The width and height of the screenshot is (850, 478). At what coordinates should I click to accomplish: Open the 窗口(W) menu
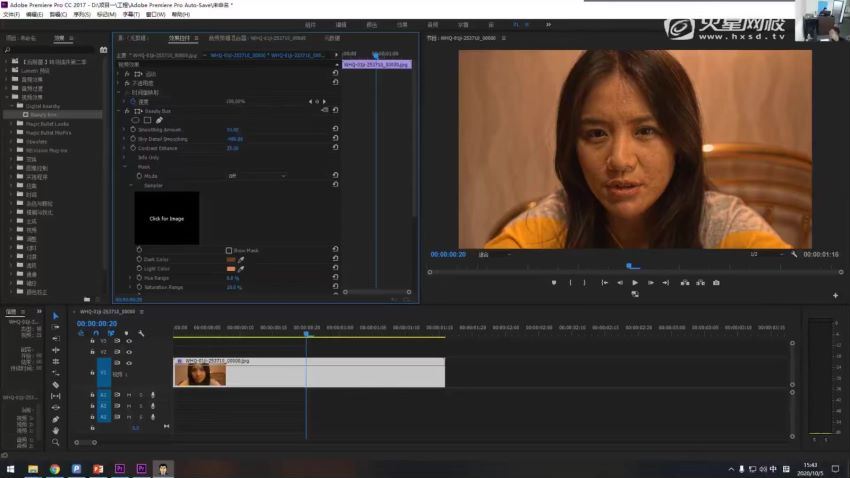point(156,15)
